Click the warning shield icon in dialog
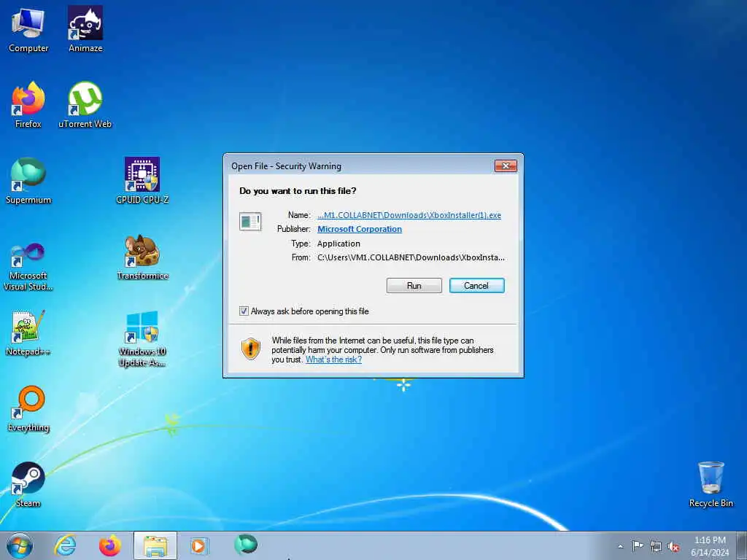 click(251, 349)
